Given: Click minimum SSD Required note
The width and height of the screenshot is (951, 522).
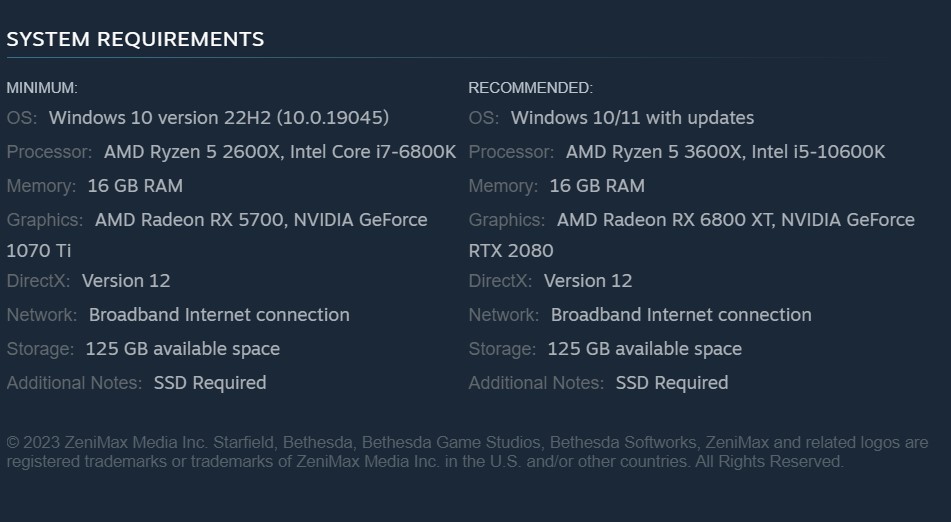Looking at the screenshot, I should coord(210,383).
